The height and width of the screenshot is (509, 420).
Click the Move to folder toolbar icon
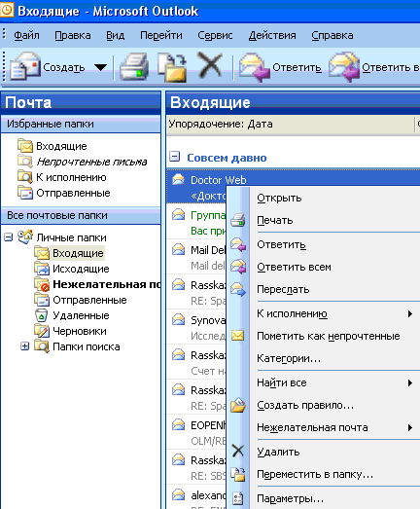(172, 67)
